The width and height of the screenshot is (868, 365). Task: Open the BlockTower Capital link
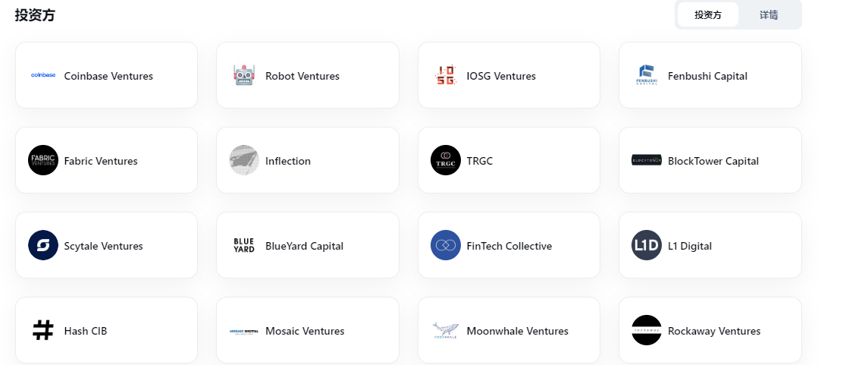[x=713, y=161]
